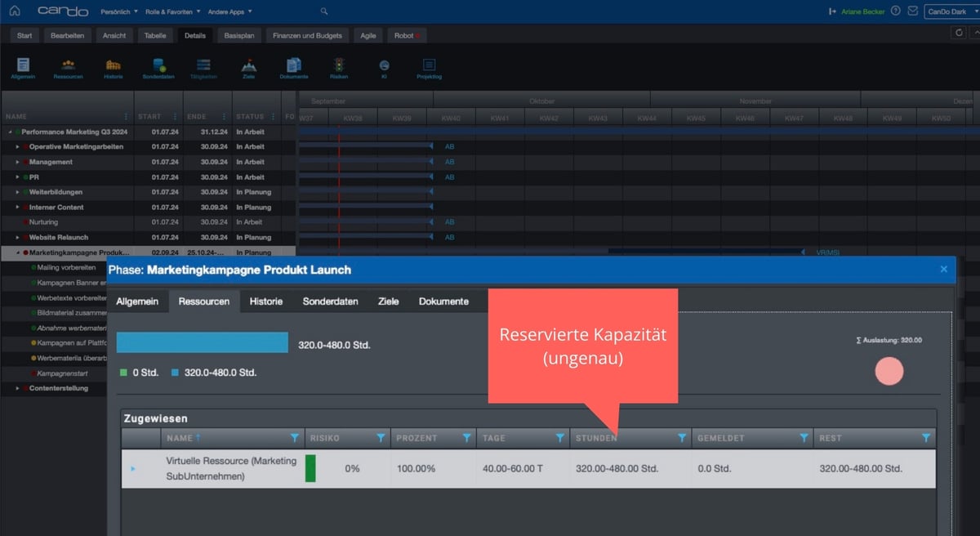This screenshot has height=536, width=980.
Task: Open the Projektlog icon
Action: pyautogui.click(x=428, y=64)
